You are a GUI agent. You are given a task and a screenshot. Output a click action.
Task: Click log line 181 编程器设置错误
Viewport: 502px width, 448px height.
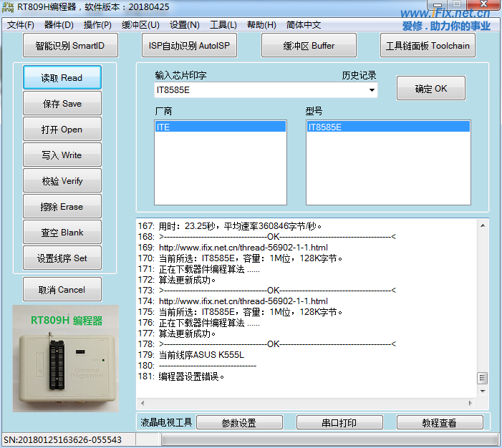[x=191, y=376]
